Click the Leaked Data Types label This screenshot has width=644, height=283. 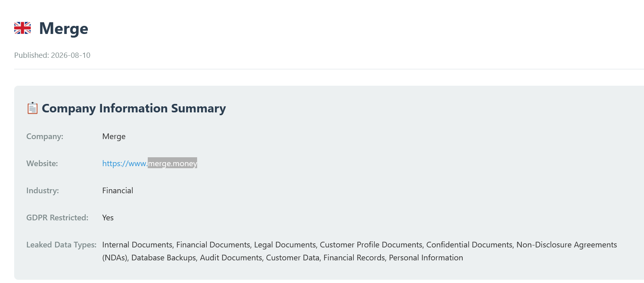point(62,245)
